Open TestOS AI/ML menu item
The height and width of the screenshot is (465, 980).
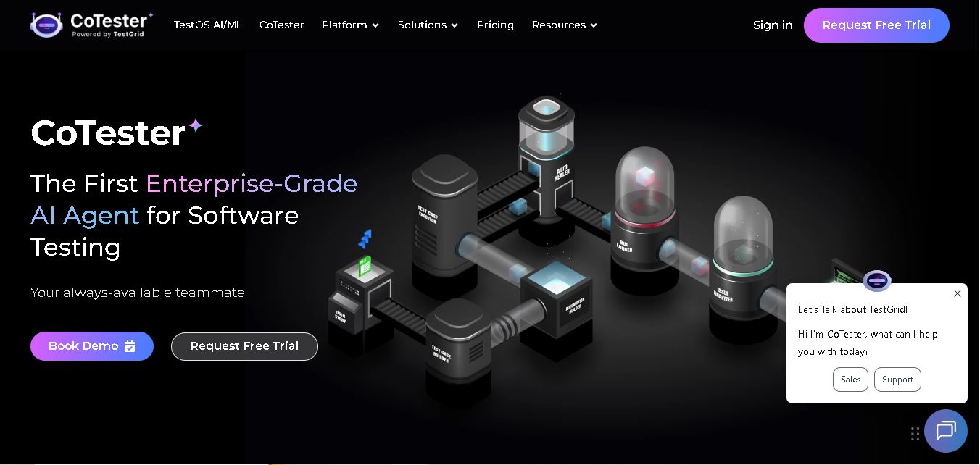[208, 25]
